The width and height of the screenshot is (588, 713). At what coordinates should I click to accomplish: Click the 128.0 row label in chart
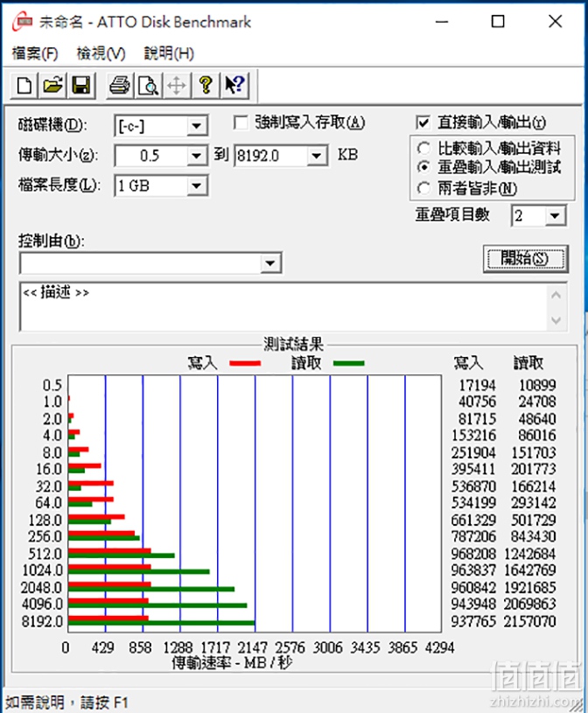pos(45,520)
